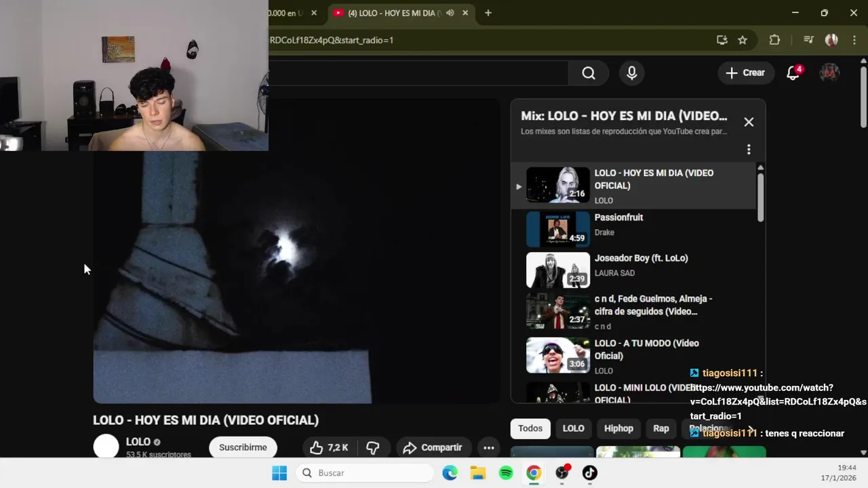868x488 pixels.
Task: Click the browser address bar URL
Action: [332, 40]
